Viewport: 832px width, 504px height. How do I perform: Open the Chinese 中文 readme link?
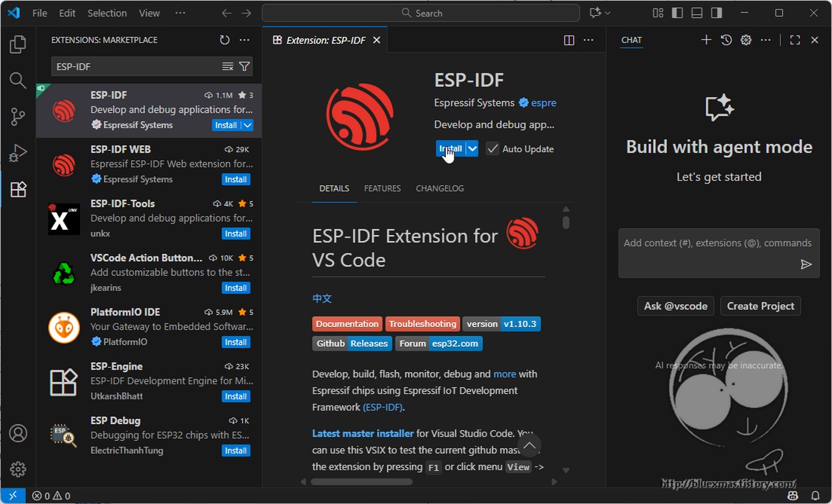coord(322,298)
